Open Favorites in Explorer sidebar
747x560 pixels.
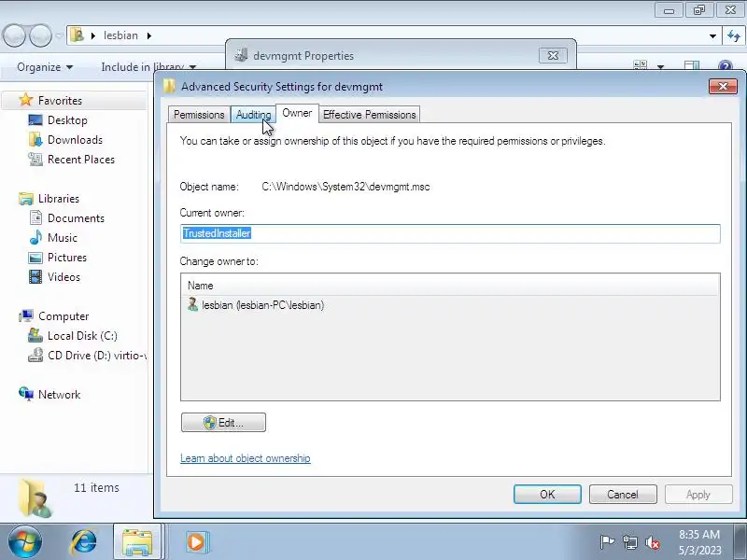60,101
